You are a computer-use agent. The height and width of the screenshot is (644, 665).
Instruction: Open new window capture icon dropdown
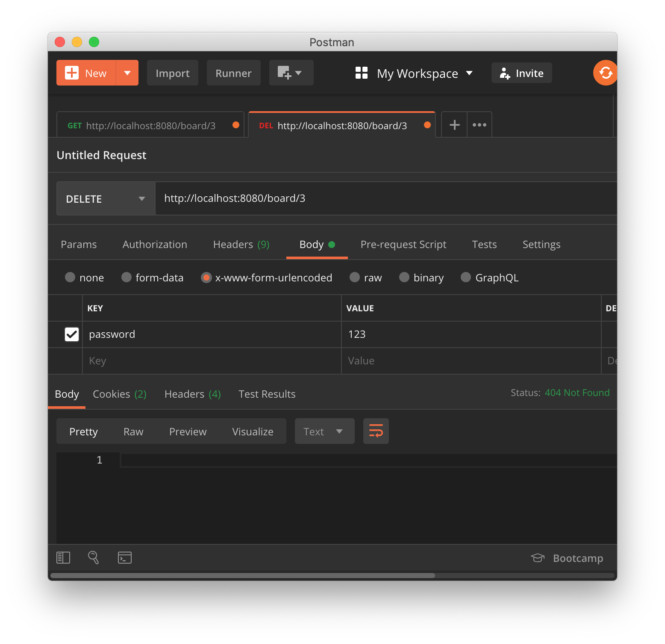click(291, 73)
